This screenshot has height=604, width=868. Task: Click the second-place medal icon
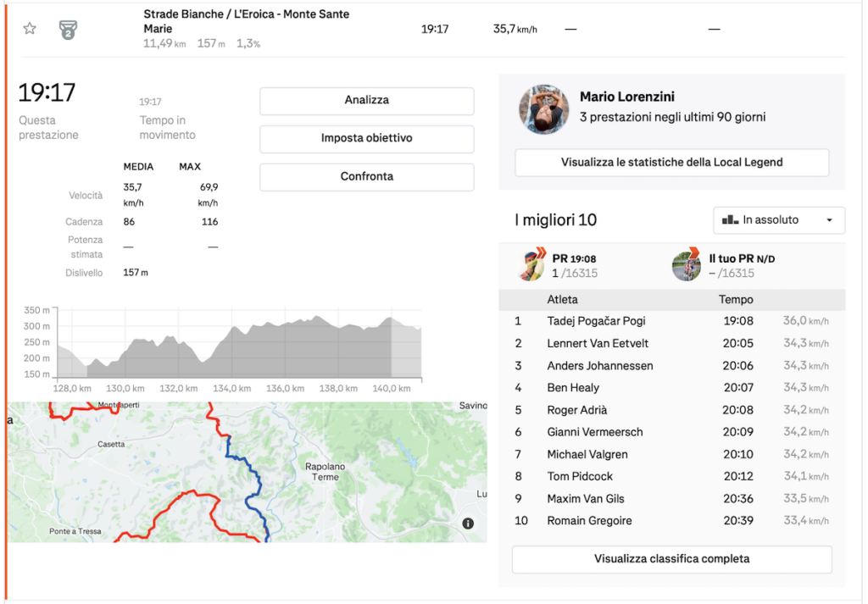click(68, 30)
